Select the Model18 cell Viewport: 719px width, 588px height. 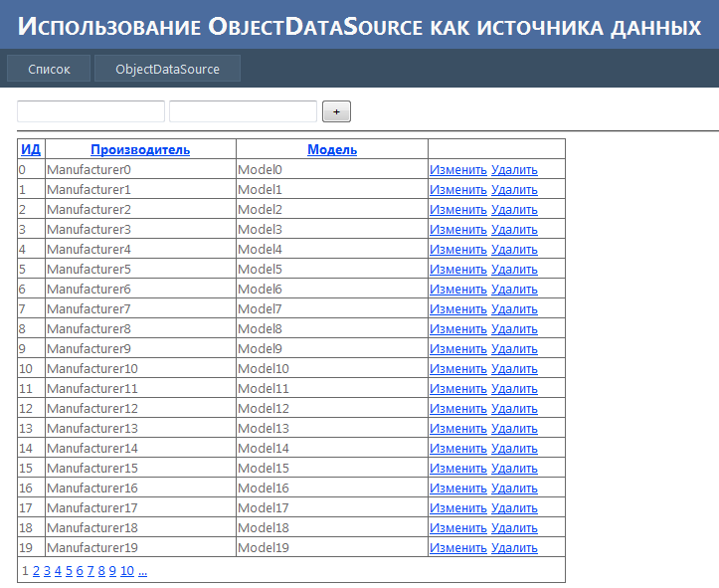(x=332, y=527)
